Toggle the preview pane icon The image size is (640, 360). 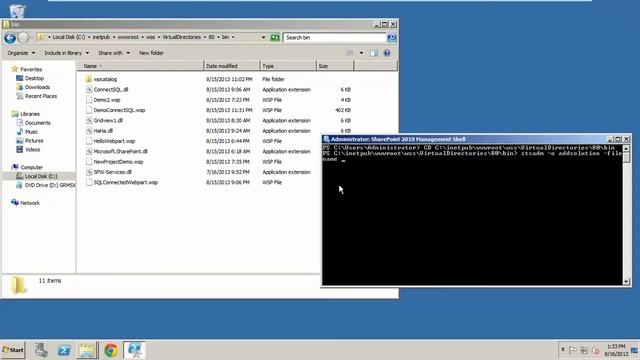(x=374, y=53)
